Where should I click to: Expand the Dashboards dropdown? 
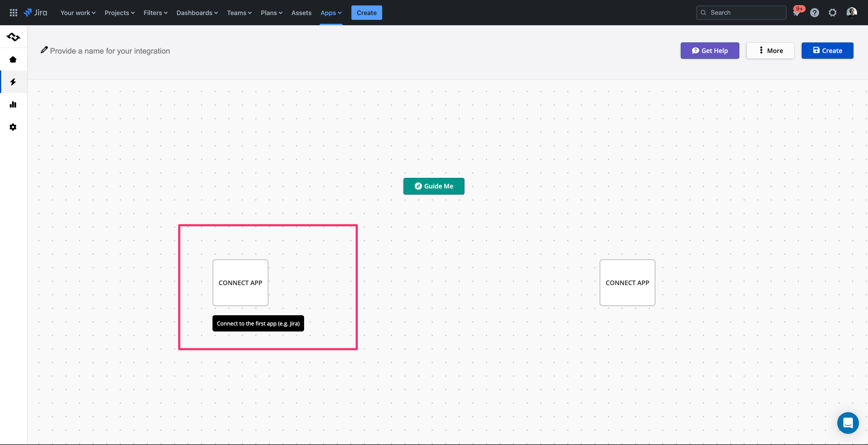pos(197,13)
